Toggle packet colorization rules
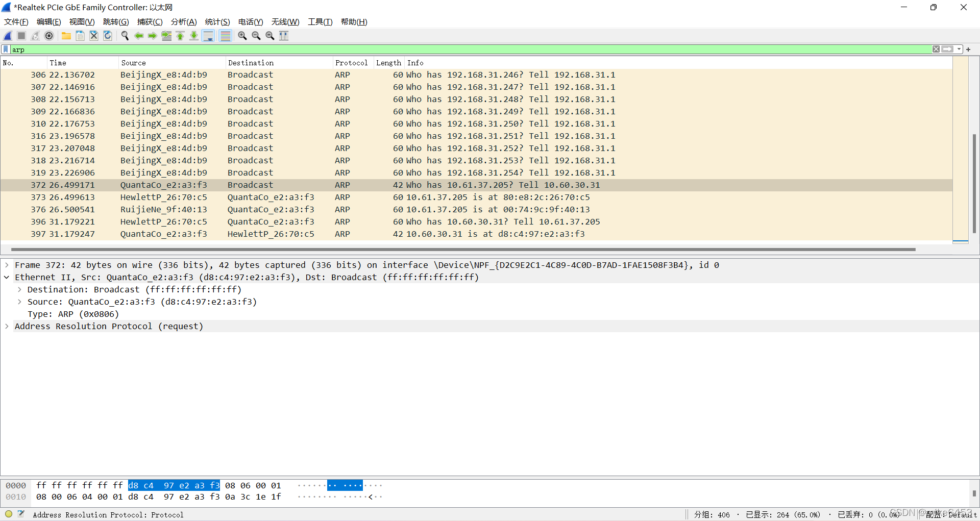 click(x=225, y=36)
